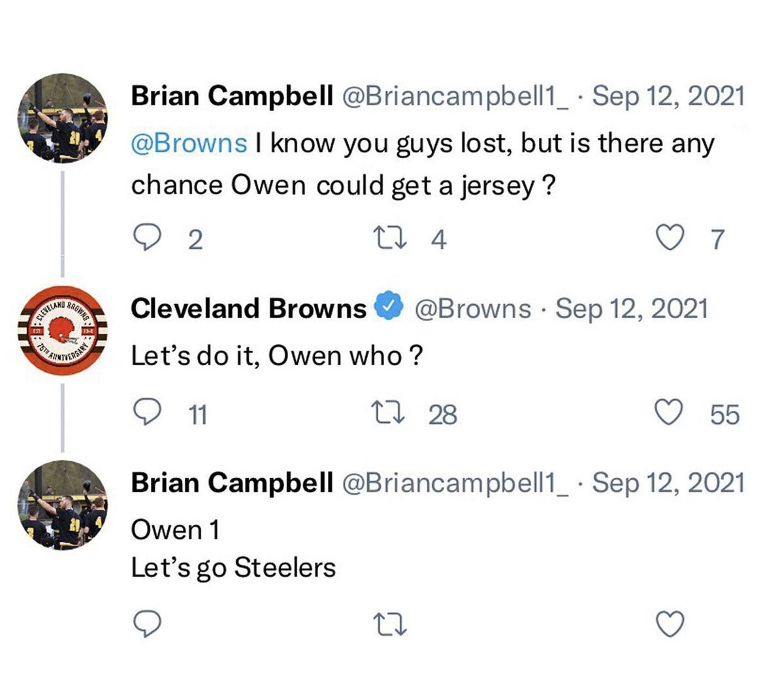Like the tweet asking for Owen's jersey

coord(668,238)
